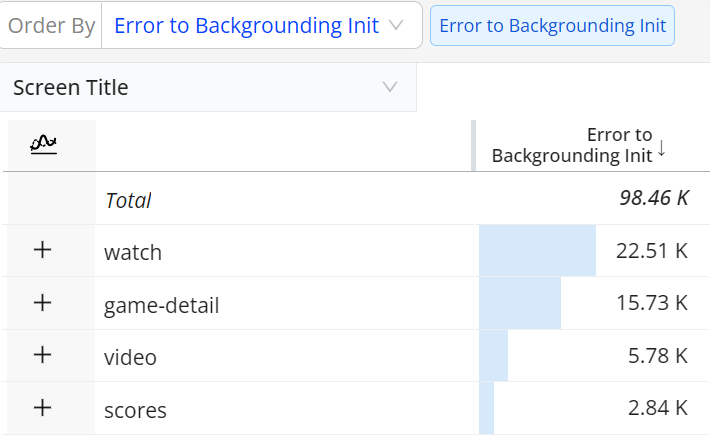
Task: Select the watch screen title row
Action: pos(133,252)
